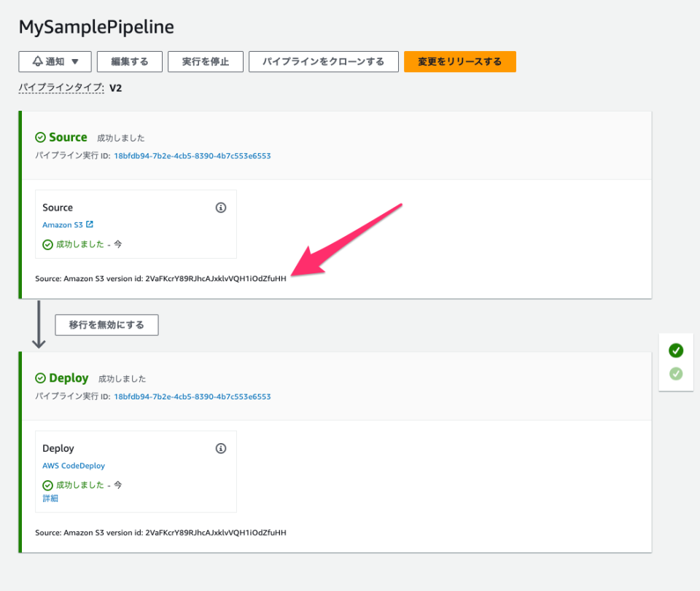Expand the 通知 dropdown menu
The width and height of the screenshot is (700, 591).
click(x=76, y=61)
